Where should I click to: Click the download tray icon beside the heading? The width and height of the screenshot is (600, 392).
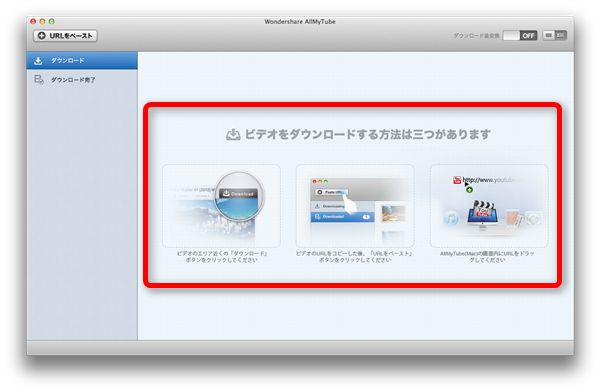click(x=233, y=135)
